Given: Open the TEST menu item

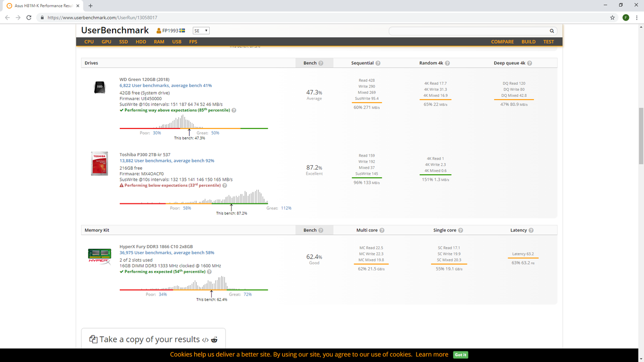Looking at the screenshot, I should click(x=548, y=42).
